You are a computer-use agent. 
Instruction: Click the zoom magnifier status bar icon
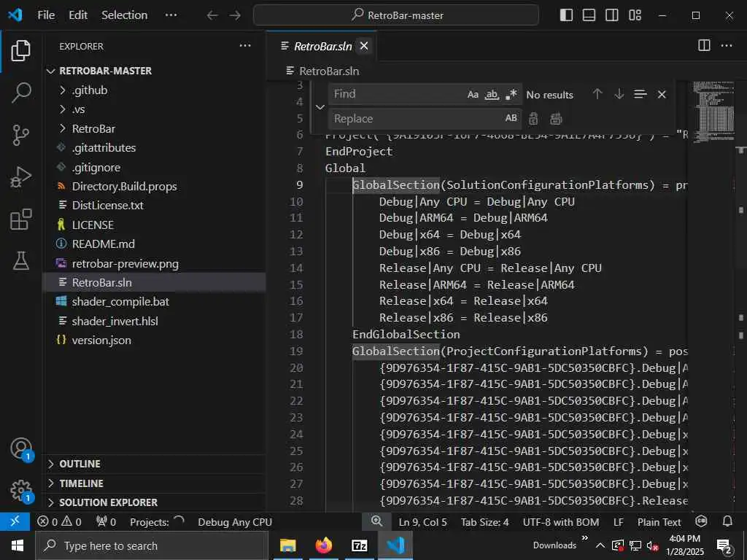coord(377,521)
